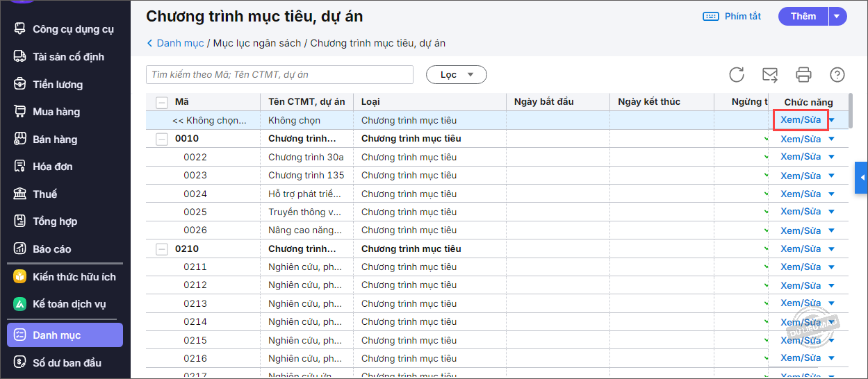Collapse the 0010 group row
This screenshot has width=868, height=379.
162,139
